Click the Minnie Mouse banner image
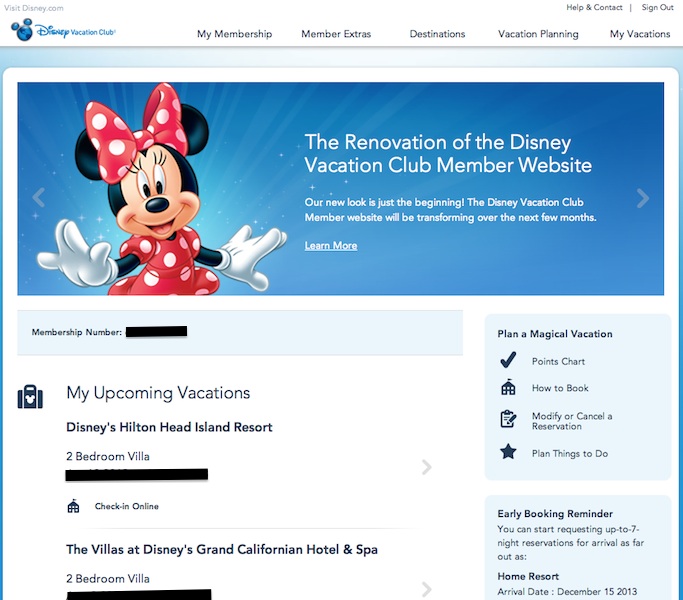 tap(162, 189)
